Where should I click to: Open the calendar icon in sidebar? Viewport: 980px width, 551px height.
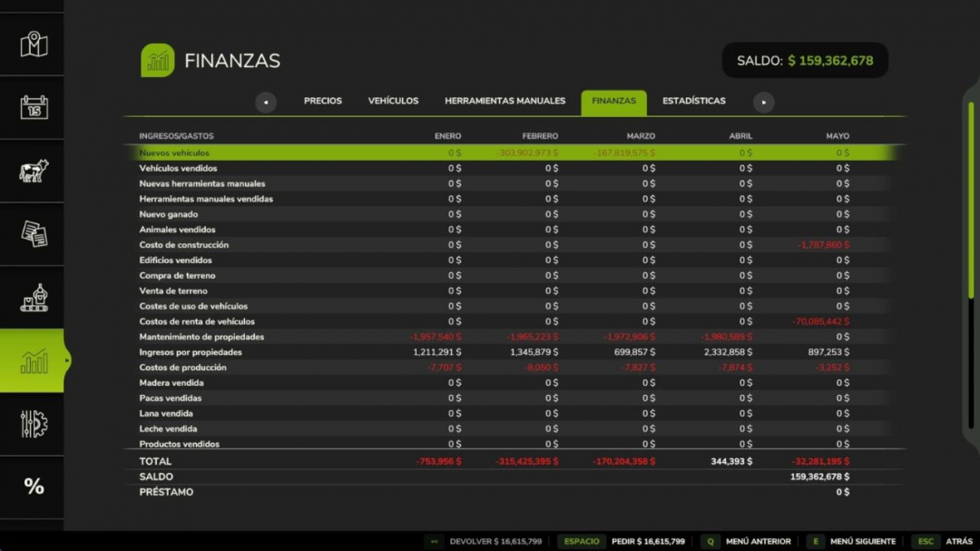coord(34,108)
